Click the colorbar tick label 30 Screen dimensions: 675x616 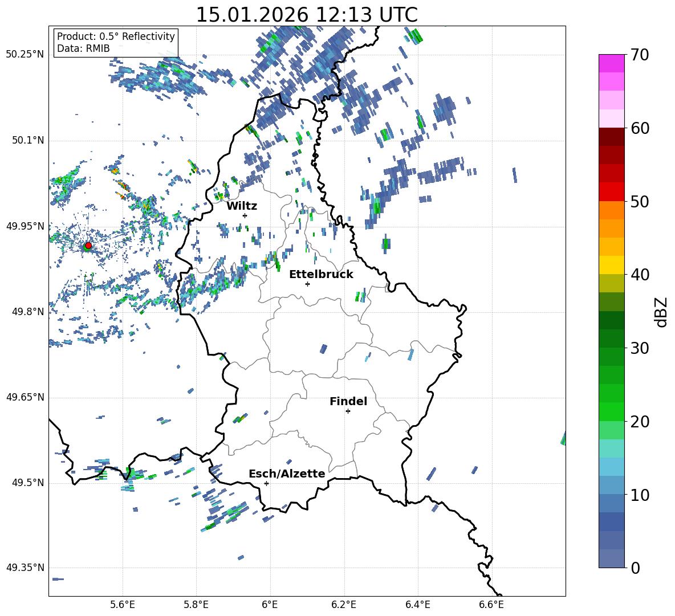[x=640, y=348]
